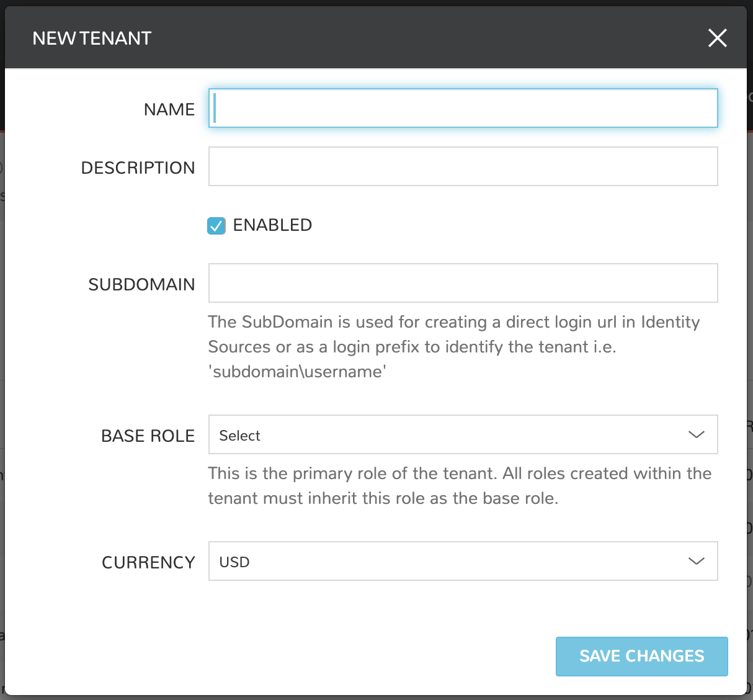
Task: Focus the Name text field
Action: point(463,109)
